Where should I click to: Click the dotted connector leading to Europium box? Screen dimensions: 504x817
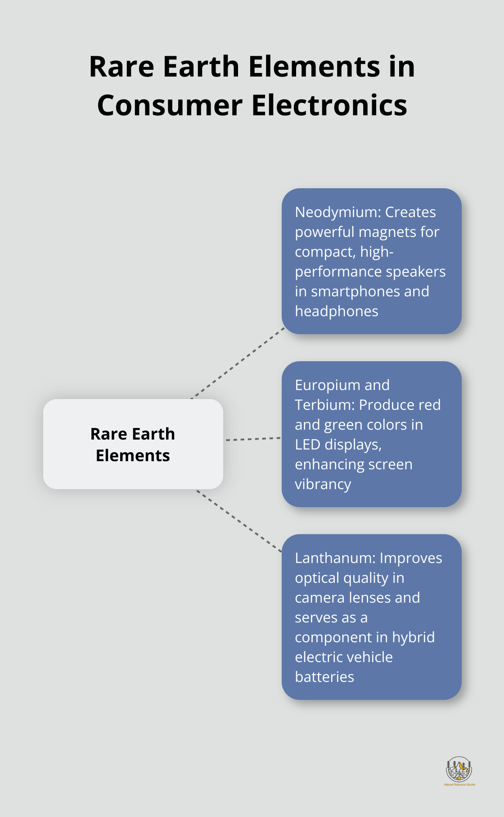click(x=253, y=439)
